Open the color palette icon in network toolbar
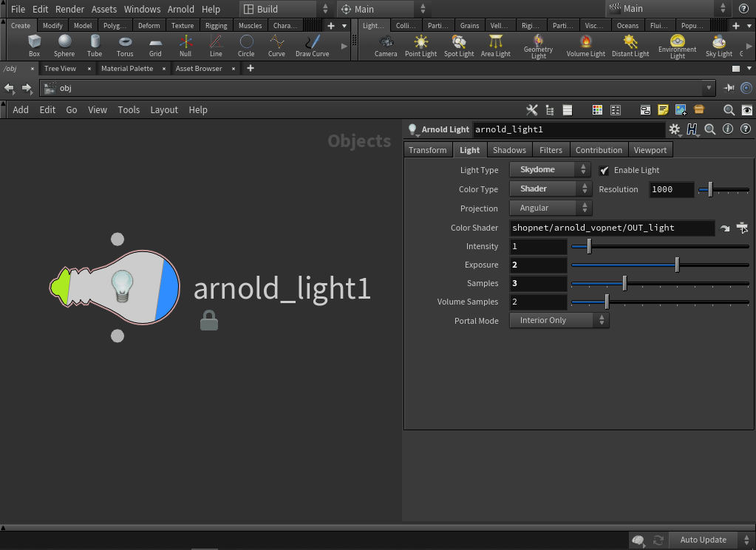Image resolution: width=756 pixels, height=550 pixels. (x=597, y=110)
